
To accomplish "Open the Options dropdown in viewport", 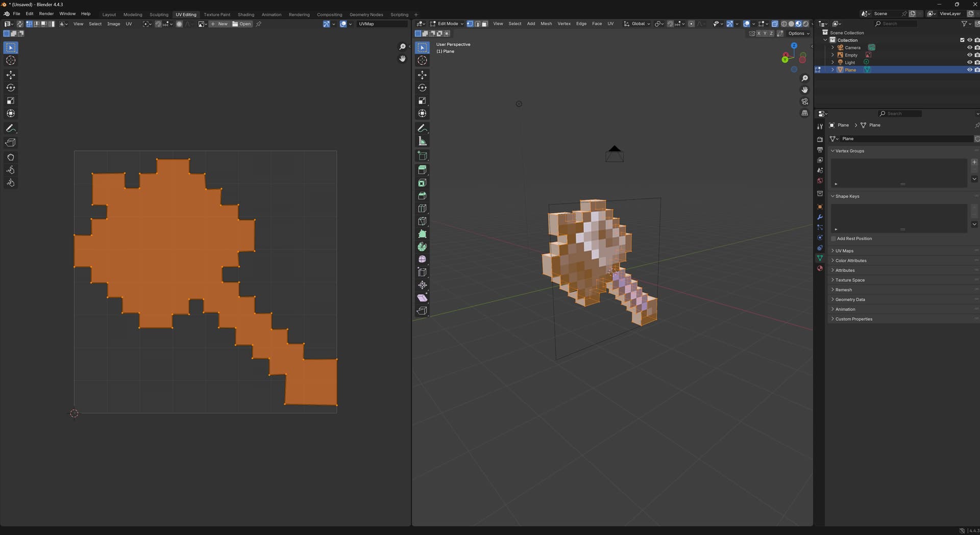I will 799,34.
